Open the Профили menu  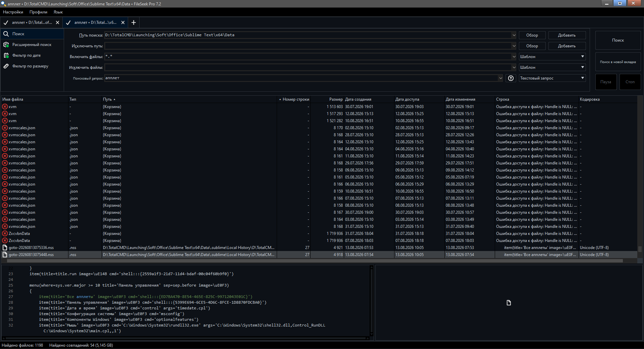[38, 12]
